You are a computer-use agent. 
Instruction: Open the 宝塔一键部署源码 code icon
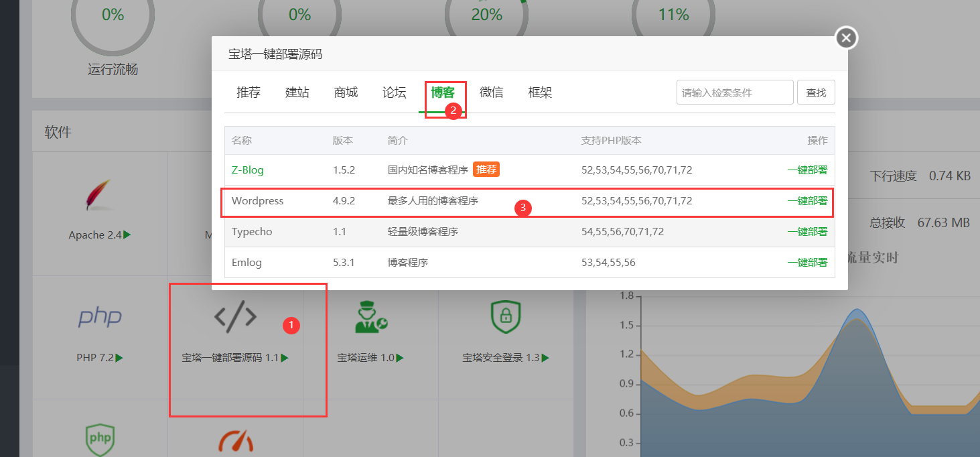(x=235, y=316)
